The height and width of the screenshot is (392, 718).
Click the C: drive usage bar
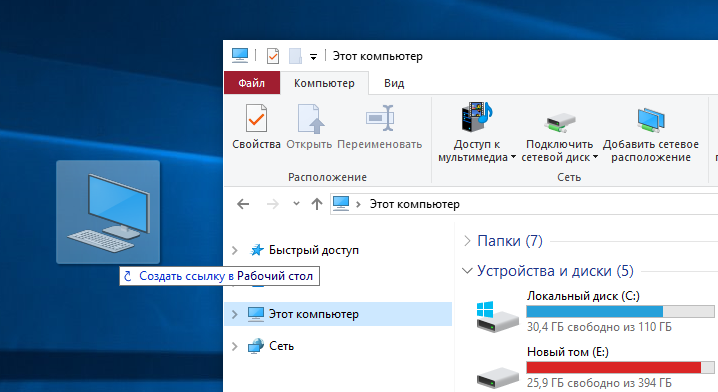(x=620, y=312)
